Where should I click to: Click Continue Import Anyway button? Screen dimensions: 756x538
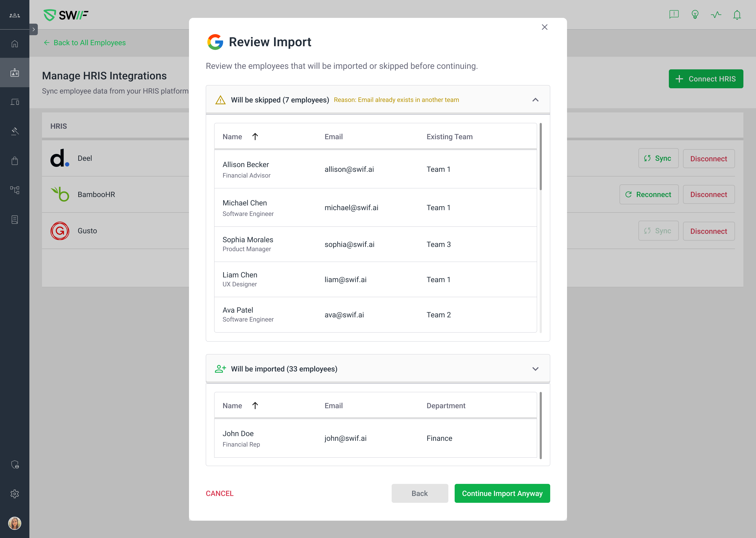pos(502,493)
